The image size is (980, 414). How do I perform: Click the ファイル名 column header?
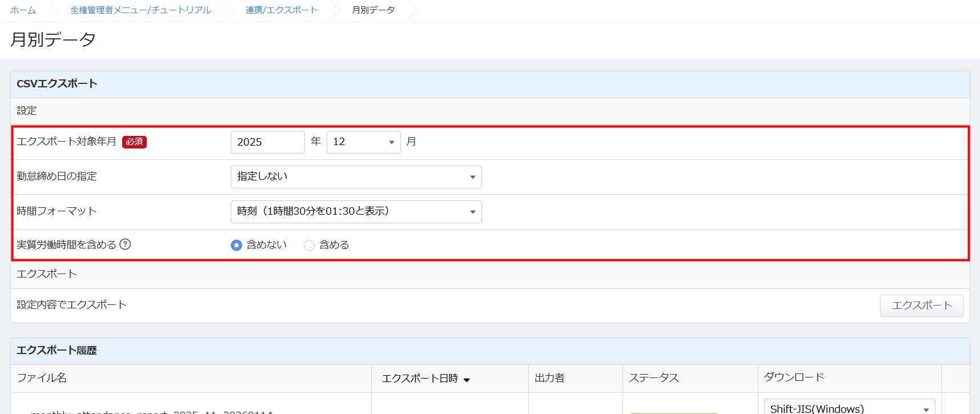(x=42, y=378)
